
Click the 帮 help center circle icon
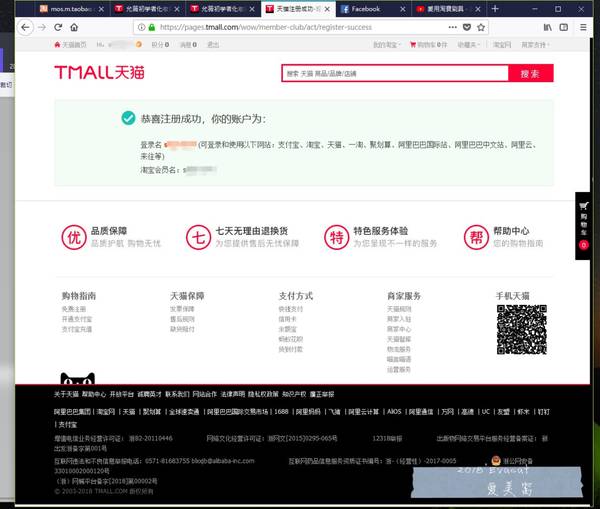(x=476, y=237)
